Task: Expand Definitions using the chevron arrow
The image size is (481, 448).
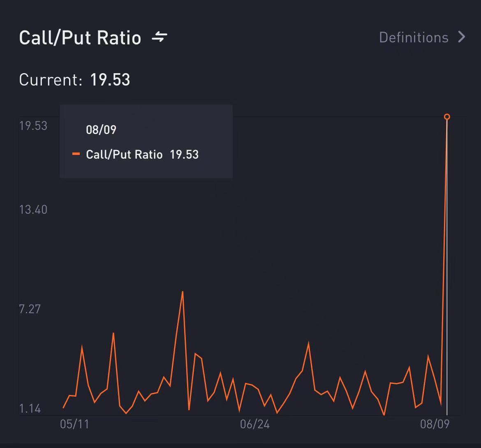Action: tap(461, 37)
